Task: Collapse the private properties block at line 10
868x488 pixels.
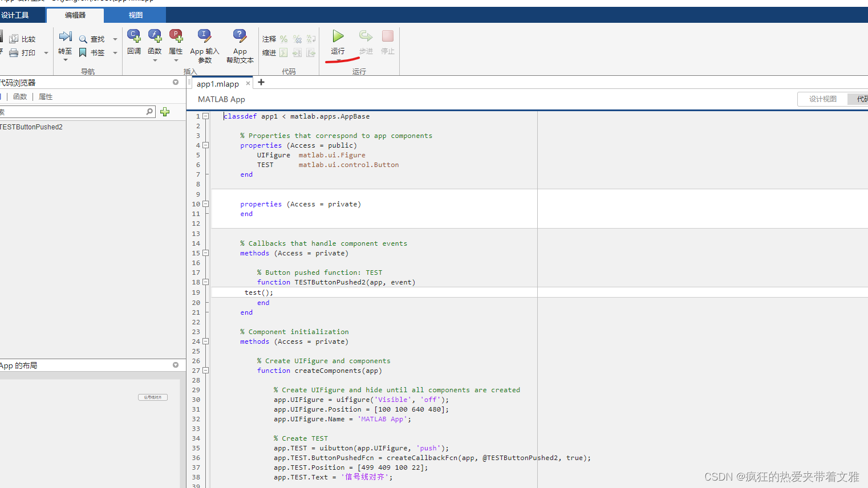Action: coord(206,204)
